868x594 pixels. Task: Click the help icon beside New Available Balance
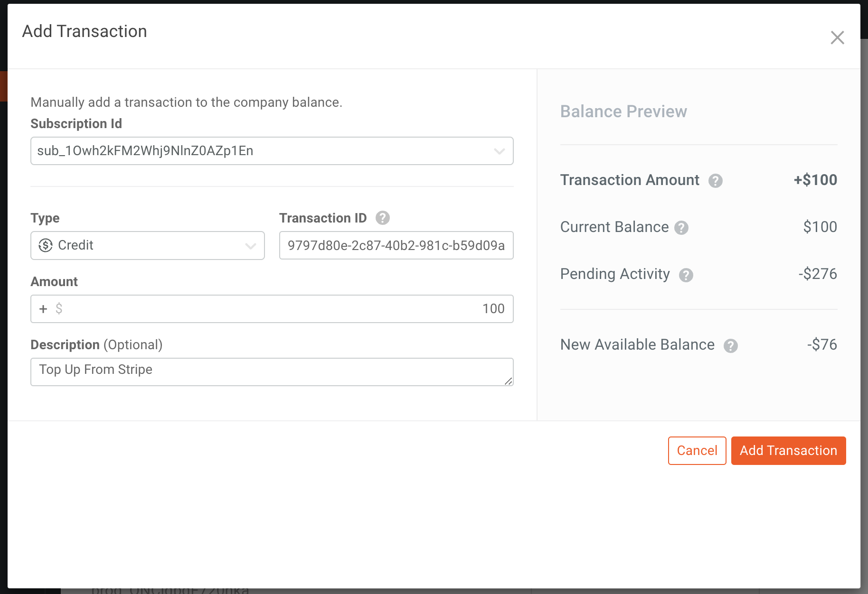coord(731,345)
